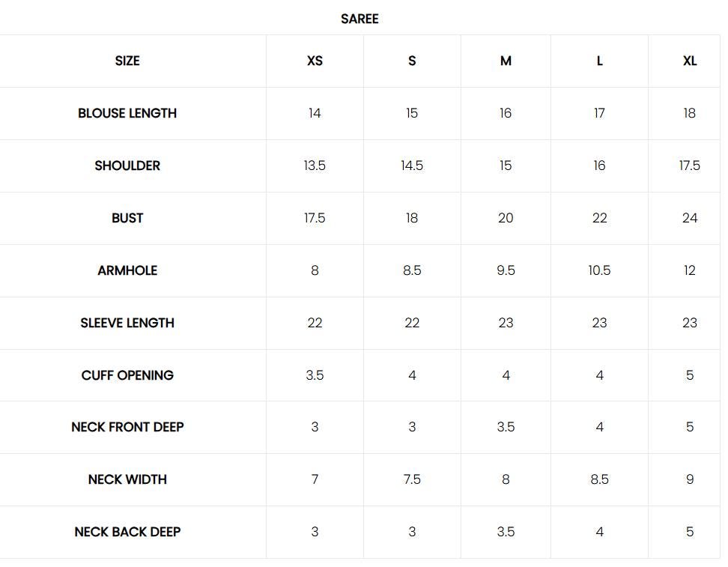This screenshot has height=567, width=728.
Task: Click the CUFF OPENING row label
Action: tap(127, 375)
